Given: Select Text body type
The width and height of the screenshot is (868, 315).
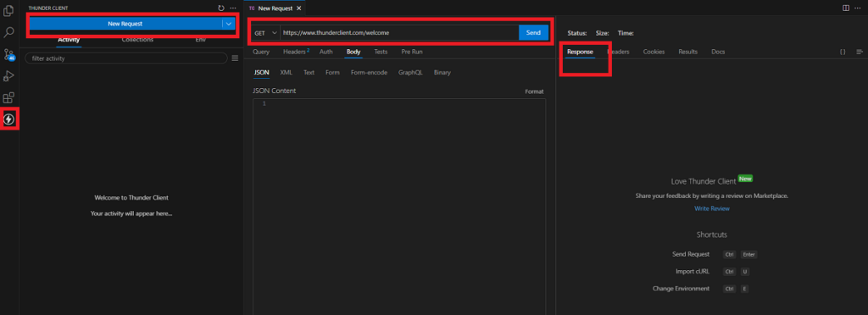Looking at the screenshot, I should (x=309, y=72).
